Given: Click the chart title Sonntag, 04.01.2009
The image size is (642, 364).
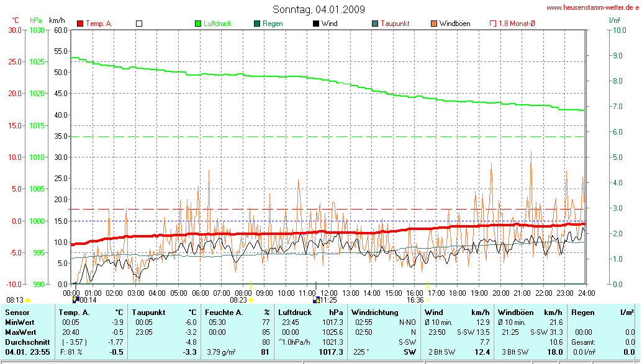Looking at the screenshot, I should pos(319,9).
